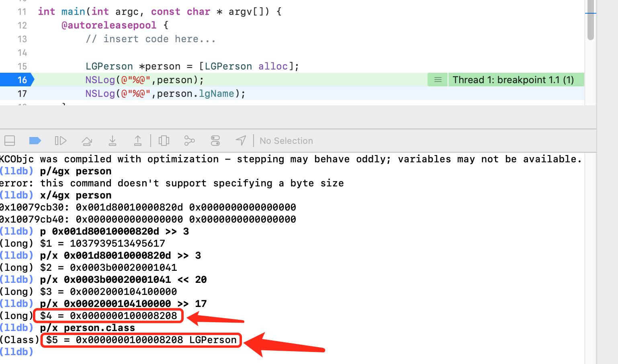Screen dimensions: 618x364
Task: Step over the current line
Action: [x=86, y=141]
